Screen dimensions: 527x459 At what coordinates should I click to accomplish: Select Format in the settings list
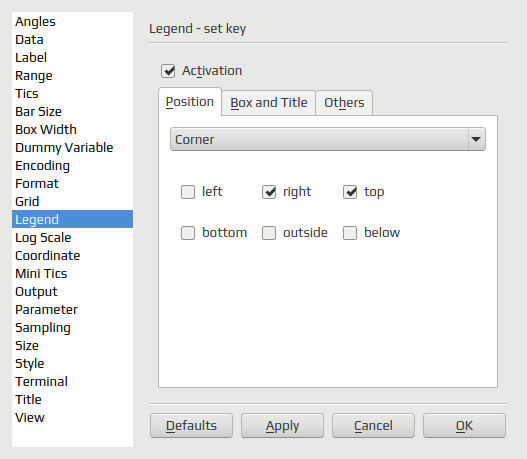pos(72,183)
